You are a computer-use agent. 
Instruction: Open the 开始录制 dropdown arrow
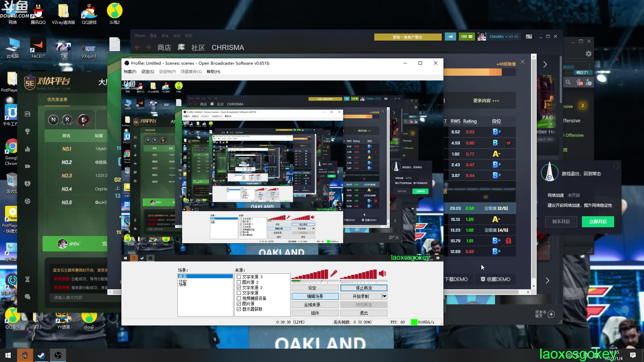384,296
